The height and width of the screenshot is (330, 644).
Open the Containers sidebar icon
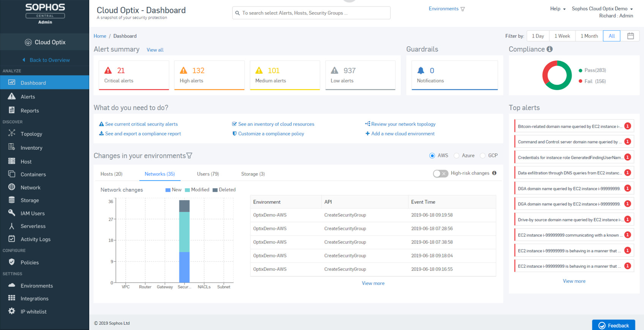[x=12, y=174]
